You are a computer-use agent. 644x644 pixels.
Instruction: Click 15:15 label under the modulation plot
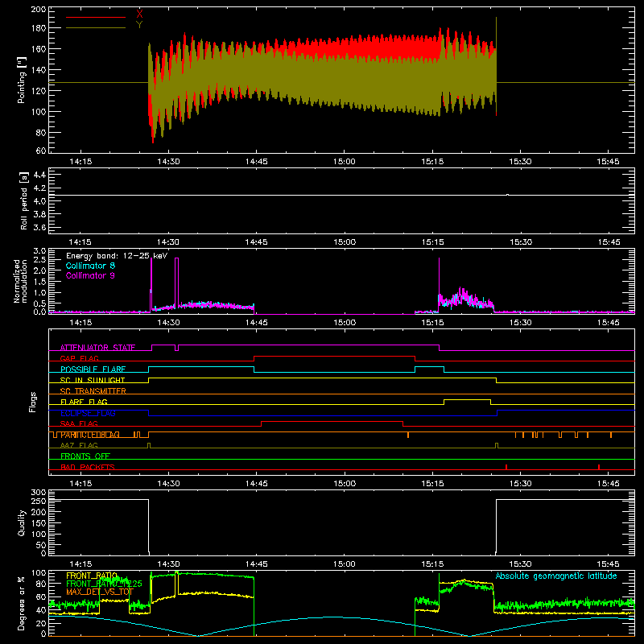point(432,323)
